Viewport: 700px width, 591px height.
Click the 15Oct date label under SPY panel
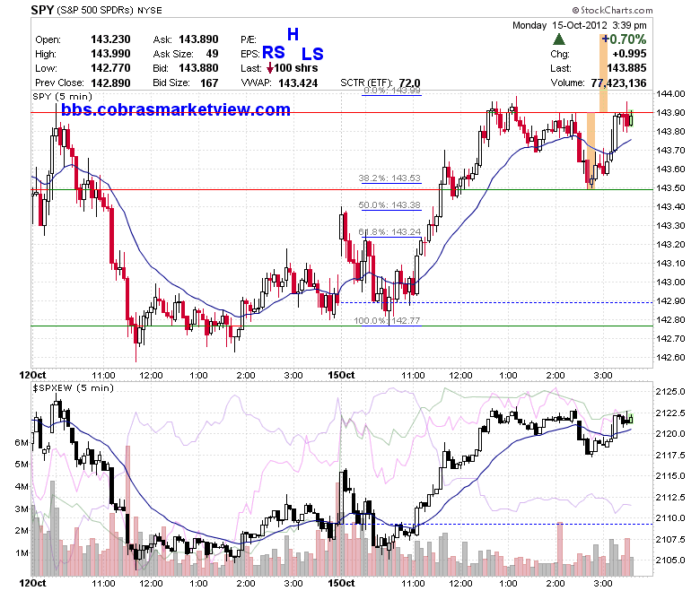click(341, 375)
